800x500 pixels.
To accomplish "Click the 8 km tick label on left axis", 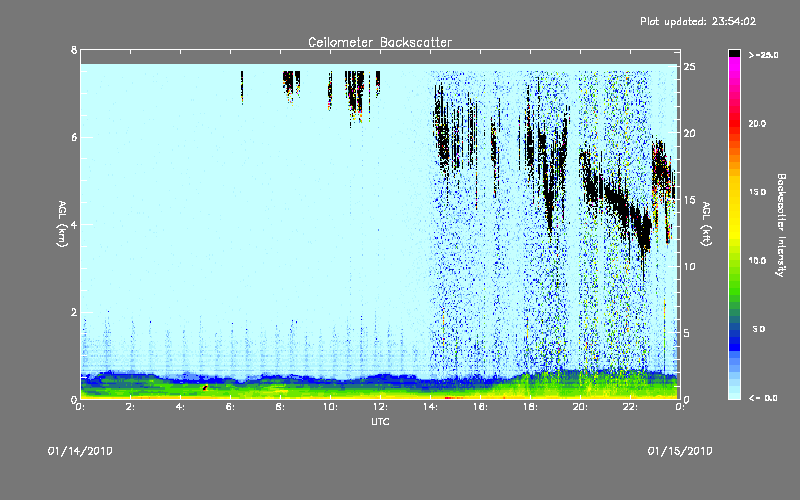I will point(74,50).
